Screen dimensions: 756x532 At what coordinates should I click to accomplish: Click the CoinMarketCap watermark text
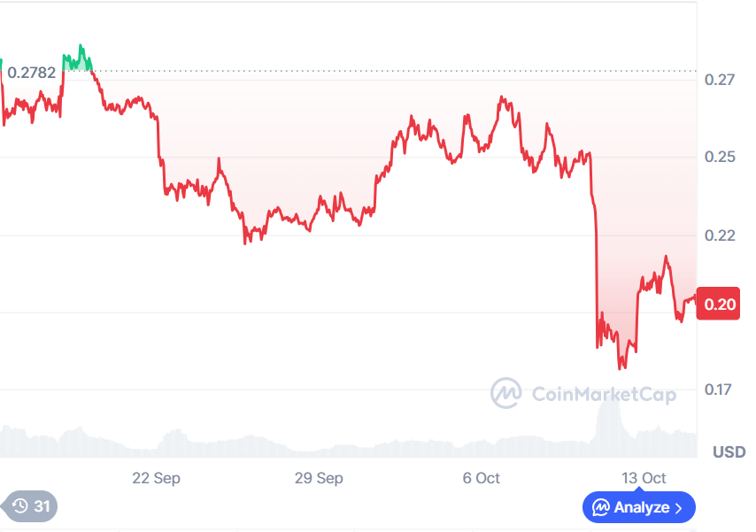[x=604, y=394]
